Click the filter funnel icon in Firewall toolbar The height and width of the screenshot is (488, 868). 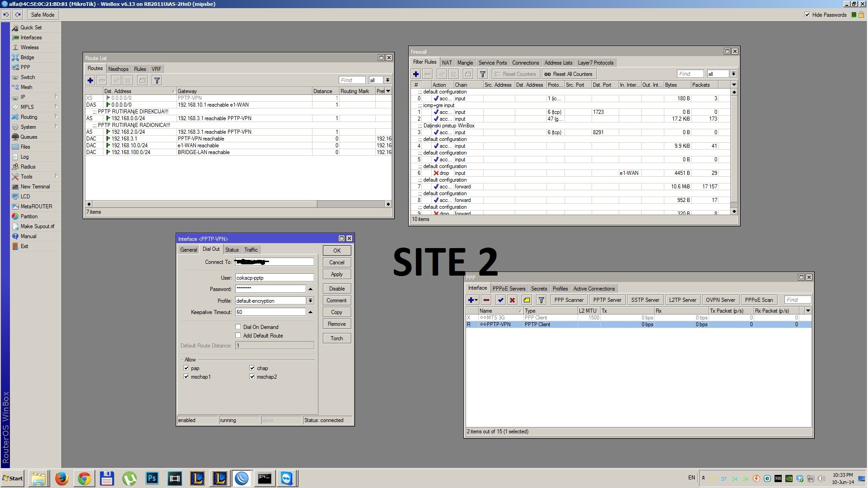(482, 74)
